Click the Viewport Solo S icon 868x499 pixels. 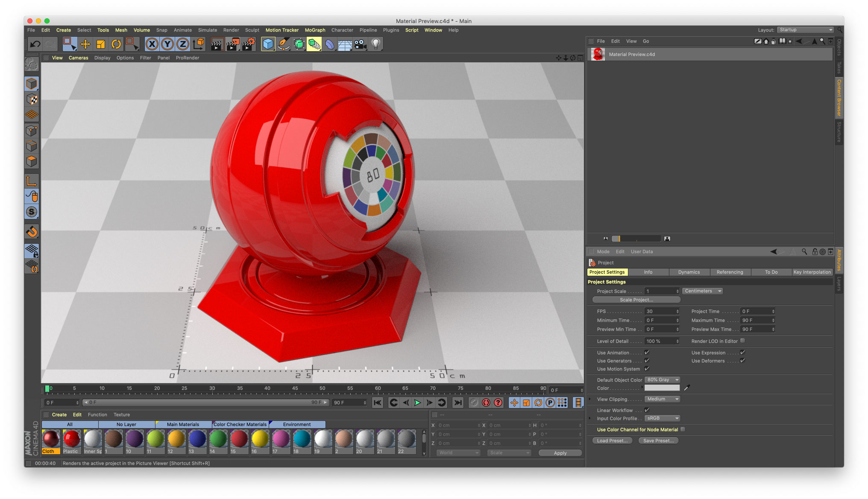point(32,212)
